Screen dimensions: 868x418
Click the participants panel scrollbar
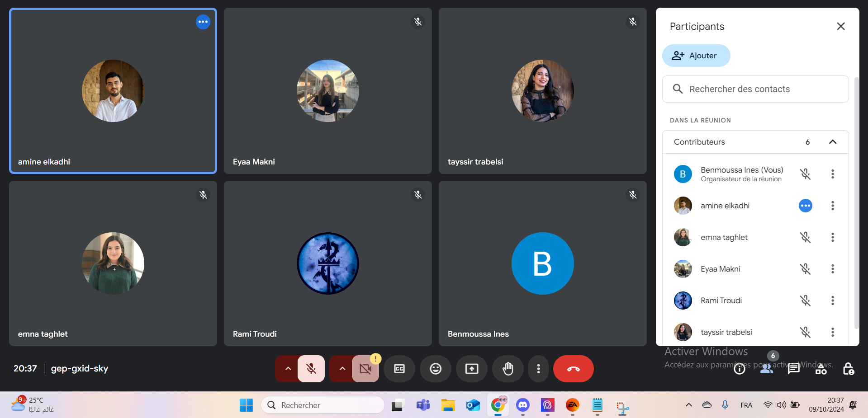[856, 203]
